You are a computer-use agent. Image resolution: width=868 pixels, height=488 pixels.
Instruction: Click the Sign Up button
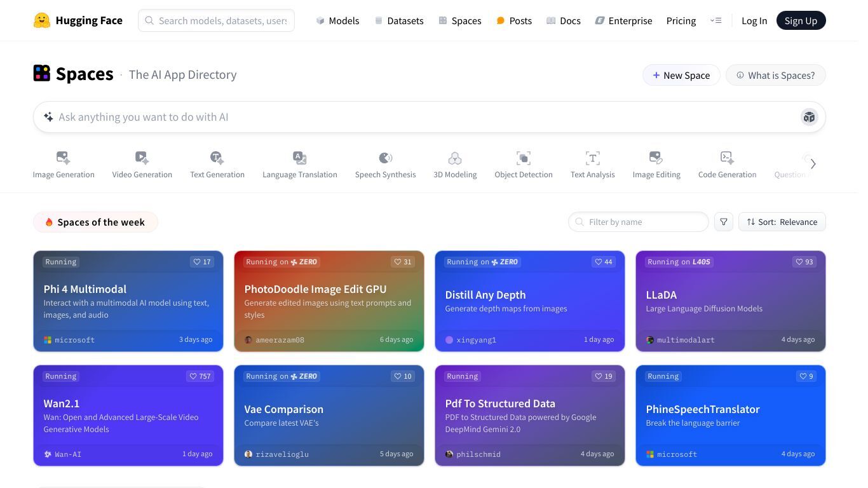[801, 20]
